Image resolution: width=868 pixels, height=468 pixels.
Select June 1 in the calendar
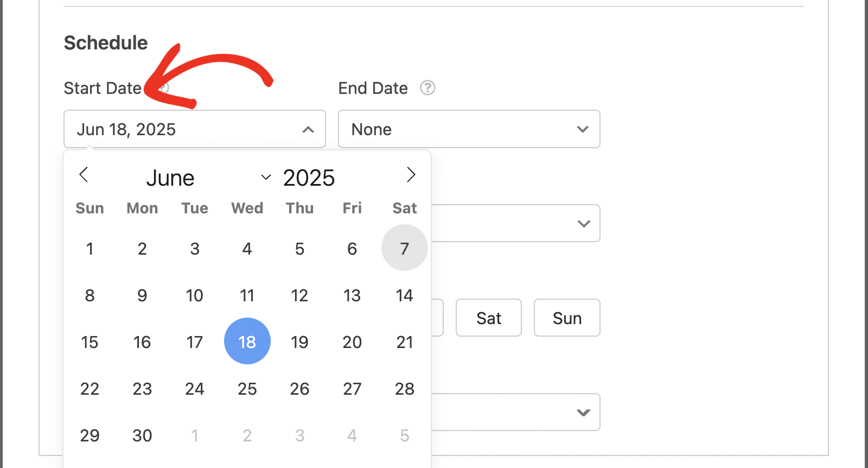click(90, 248)
